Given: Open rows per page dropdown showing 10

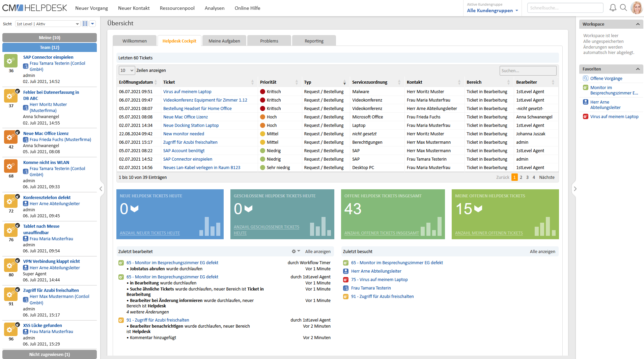Looking at the screenshot, I should click(127, 71).
